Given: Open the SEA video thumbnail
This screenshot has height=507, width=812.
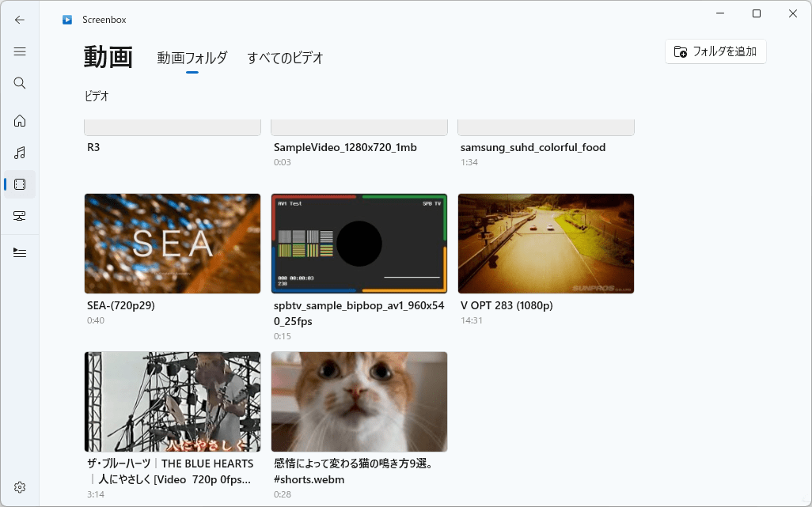Looking at the screenshot, I should pyautogui.click(x=173, y=244).
